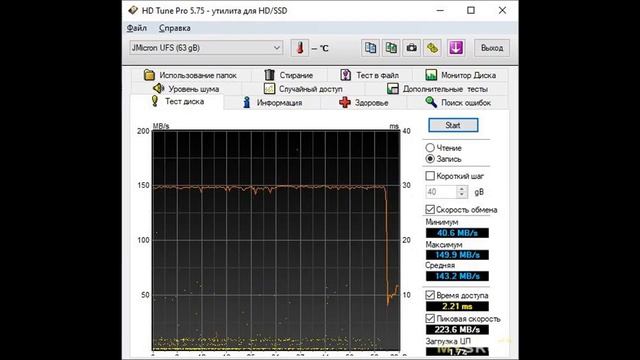Click the Монитор Диска chart icon

coord(431,75)
